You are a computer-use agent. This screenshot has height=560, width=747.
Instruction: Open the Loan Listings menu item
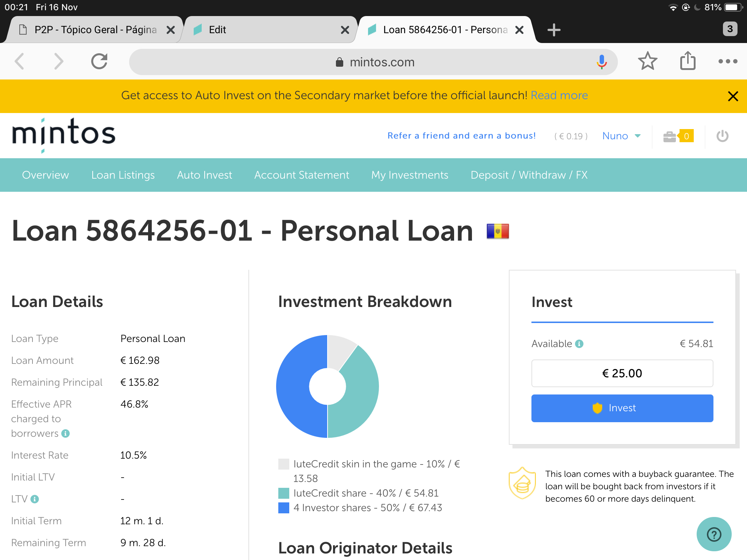(x=123, y=175)
